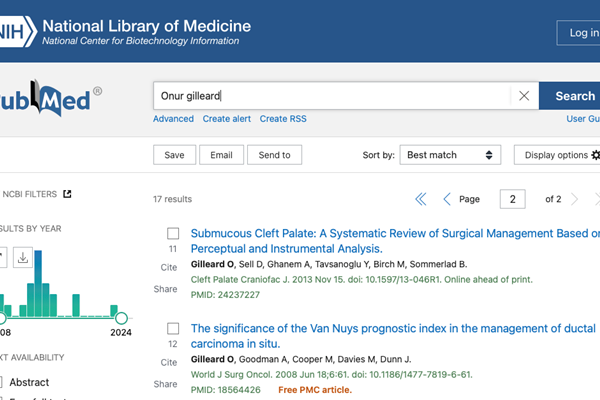Click the Create RSS link
This screenshot has height=400, width=600.
pyautogui.click(x=283, y=119)
